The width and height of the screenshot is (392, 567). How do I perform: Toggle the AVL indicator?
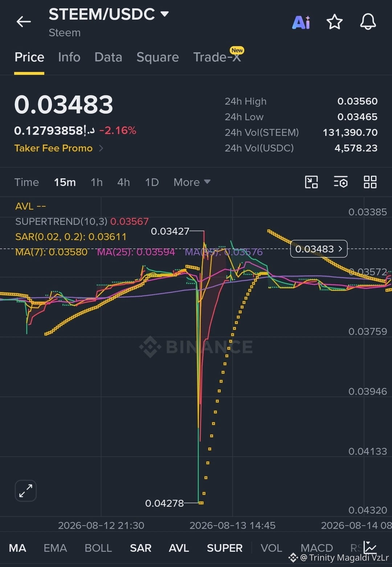click(179, 548)
